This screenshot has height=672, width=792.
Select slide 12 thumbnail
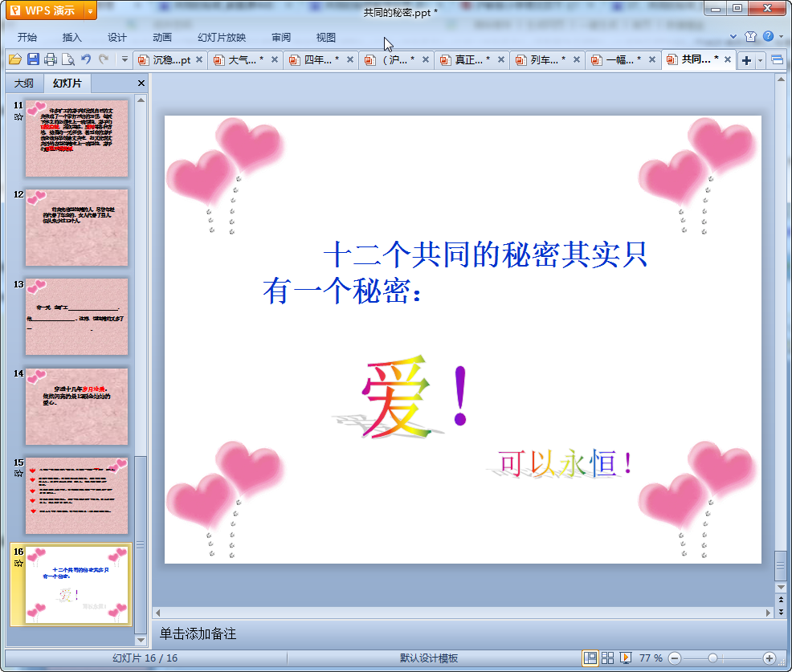[x=77, y=228]
